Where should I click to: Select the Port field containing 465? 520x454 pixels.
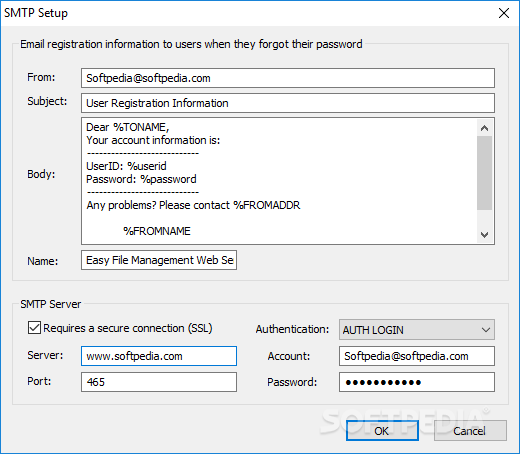(159, 382)
